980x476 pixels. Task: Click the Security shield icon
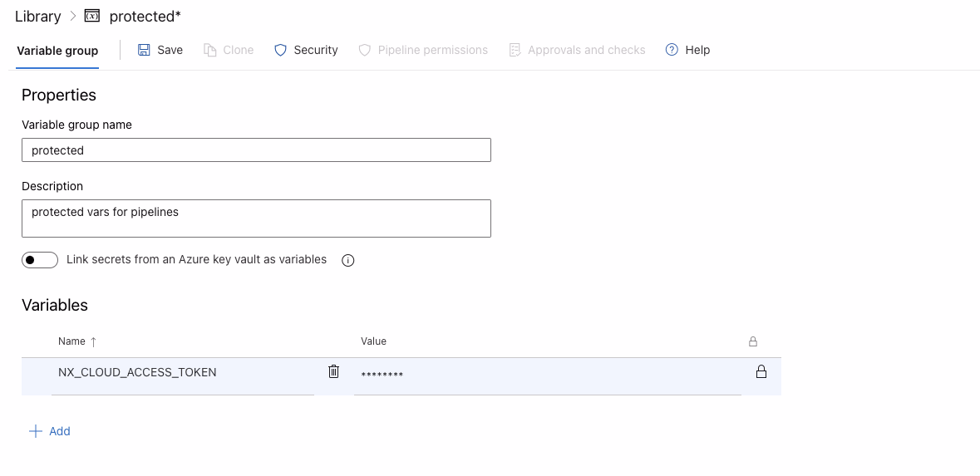(x=281, y=50)
